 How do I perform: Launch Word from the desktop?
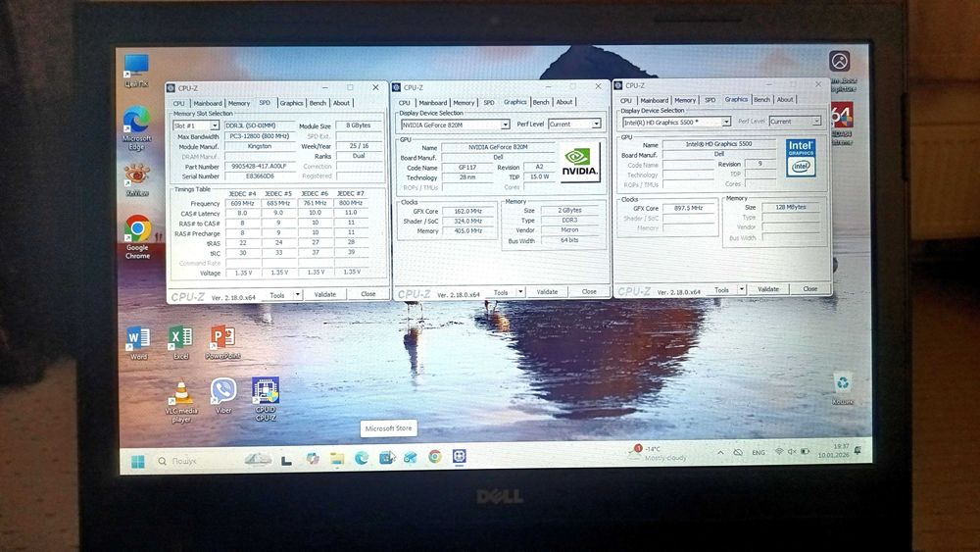click(138, 342)
